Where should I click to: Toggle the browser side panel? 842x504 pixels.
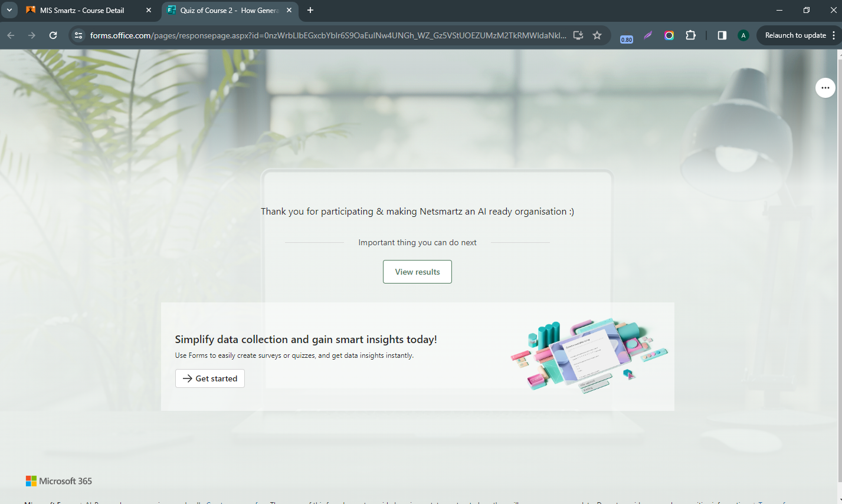tap(722, 35)
